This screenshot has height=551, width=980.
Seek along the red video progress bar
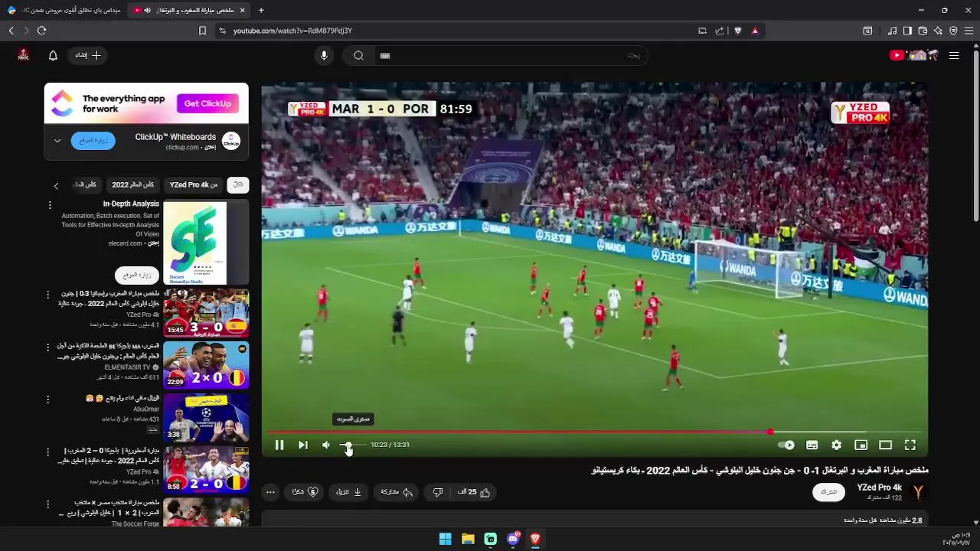[595, 432]
